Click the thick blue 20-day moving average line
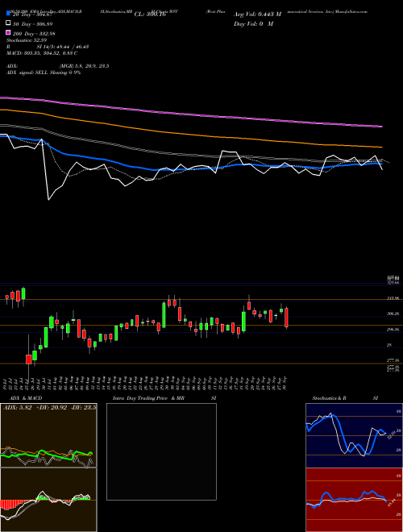 [191, 168]
